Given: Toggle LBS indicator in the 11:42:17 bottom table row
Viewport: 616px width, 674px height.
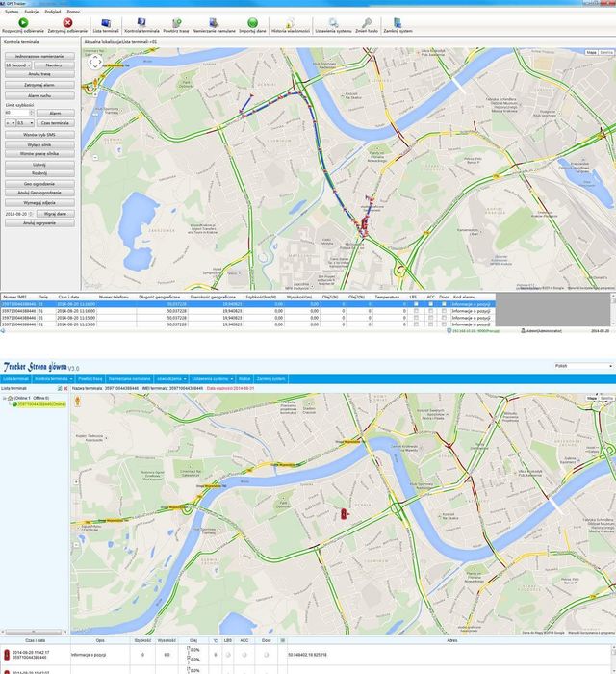Looking at the screenshot, I should pyautogui.click(x=228, y=655).
